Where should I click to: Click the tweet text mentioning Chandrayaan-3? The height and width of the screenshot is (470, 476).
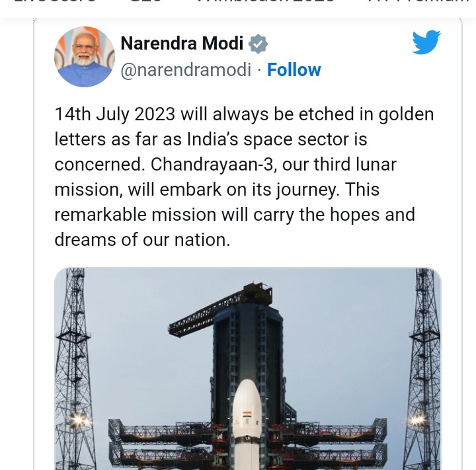click(x=244, y=176)
